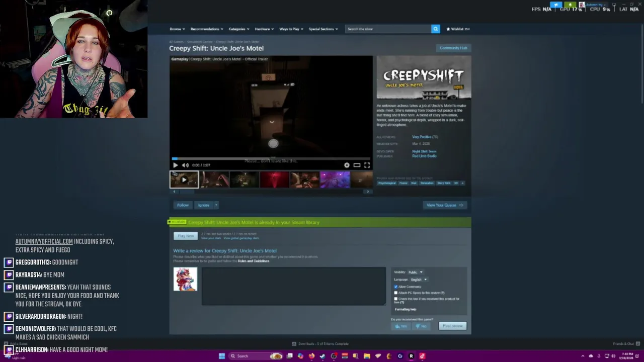Screen dimensions: 644x362
Task: Click the Windows taskbar Search box
Action: click(256, 356)
